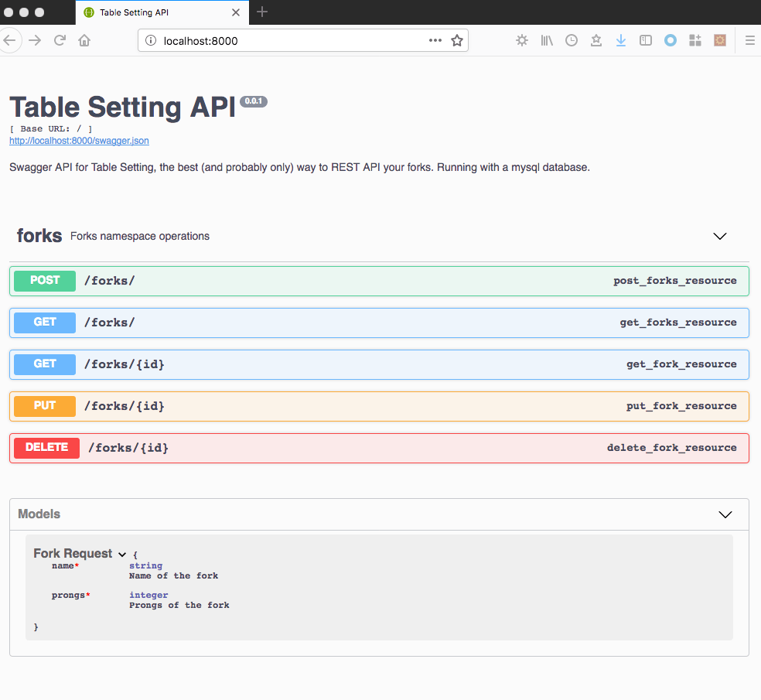Open the orange gear extension icon
The image size is (761, 700).
pyautogui.click(x=720, y=40)
